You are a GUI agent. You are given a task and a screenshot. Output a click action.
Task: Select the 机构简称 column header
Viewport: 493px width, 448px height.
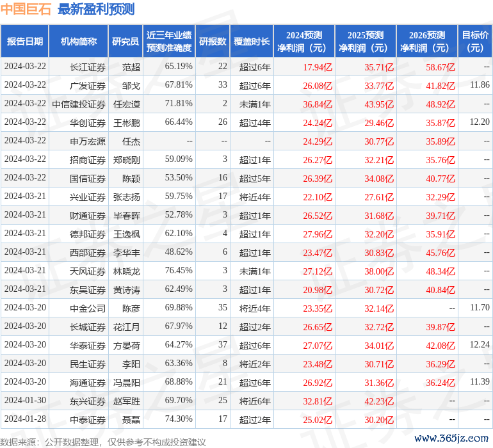(x=79, y=42)
